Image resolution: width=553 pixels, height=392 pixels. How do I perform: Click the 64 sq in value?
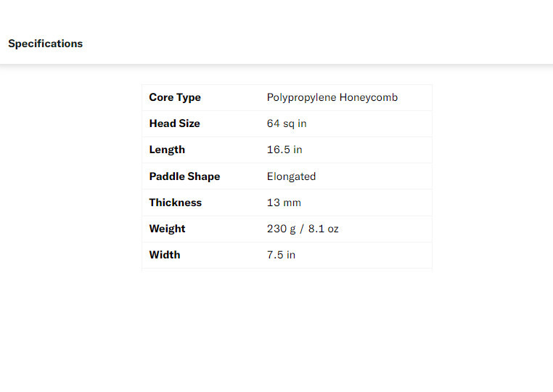[287, 123]
